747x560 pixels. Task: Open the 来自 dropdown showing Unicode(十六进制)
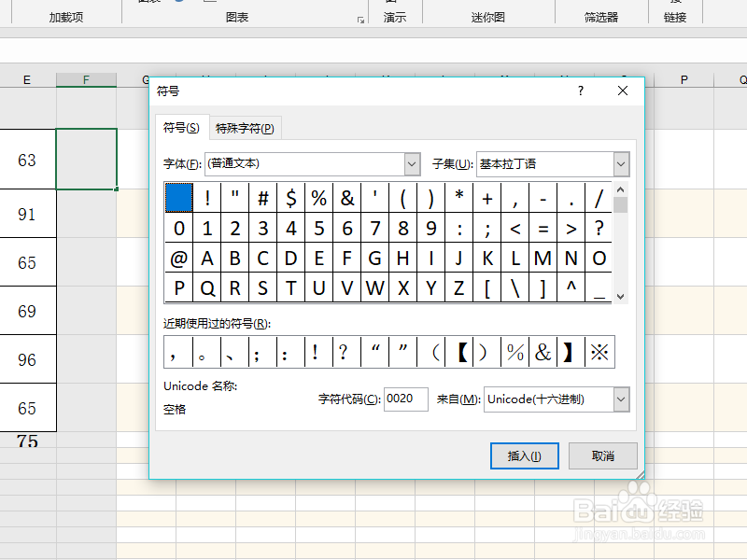point(620,399)
